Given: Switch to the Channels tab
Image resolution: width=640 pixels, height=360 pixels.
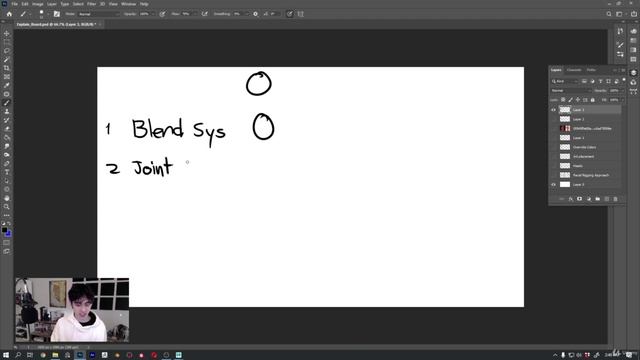Looking at the screenshot, I should [574, 70].
